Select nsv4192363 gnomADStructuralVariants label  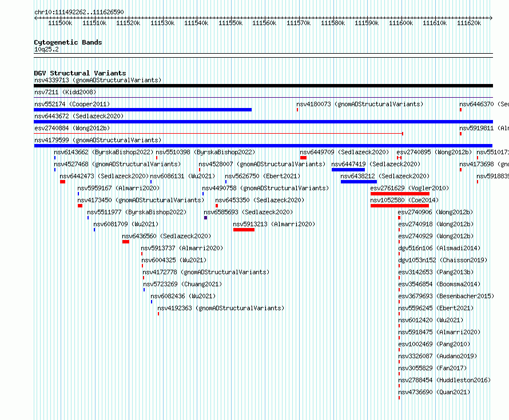[x=221, y=308]
